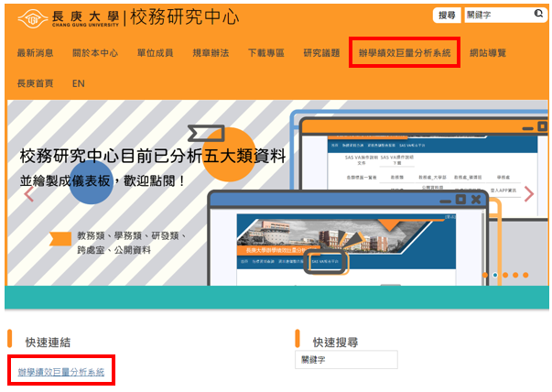Open the 規章辦法 menu item
Image resolution: width=552 pixels, height=392 pixels.
[210, 53]
